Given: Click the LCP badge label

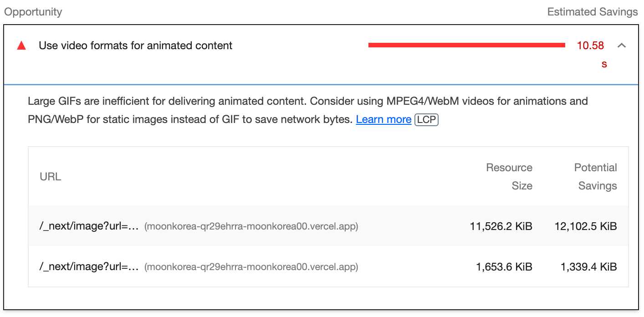Looking at the screenshot, I should pos(426,119).
